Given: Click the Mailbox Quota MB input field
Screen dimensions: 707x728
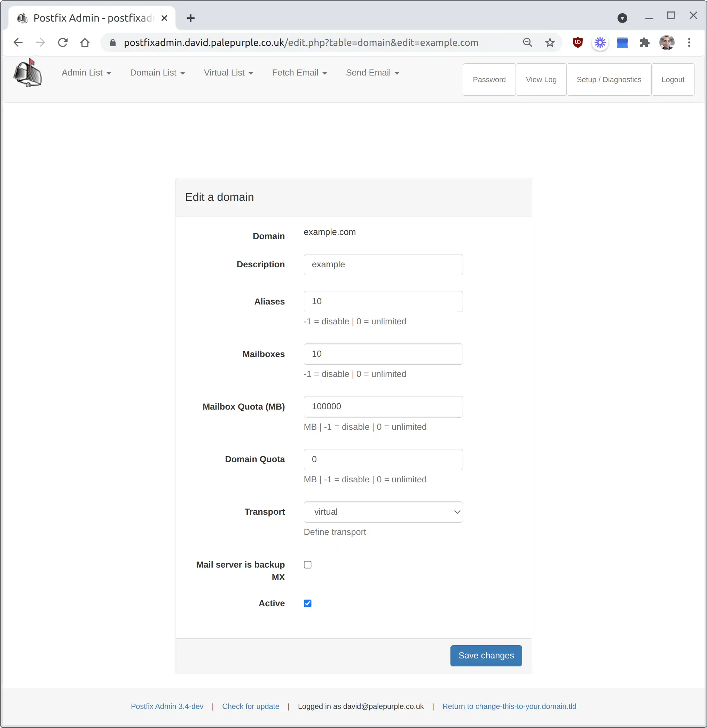Looking at the screenshot, I should [x=383, y=406].
